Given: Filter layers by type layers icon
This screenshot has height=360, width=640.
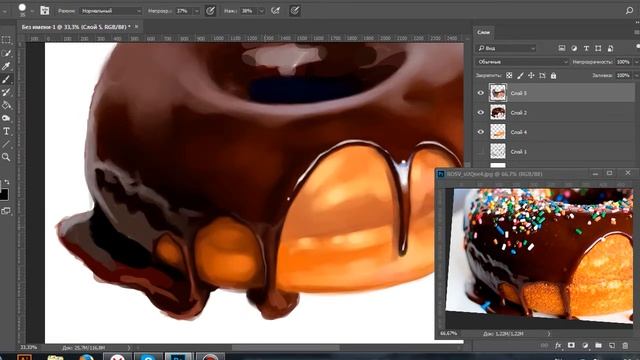Looking at the screenshot, I should click(x=586, y=48).
